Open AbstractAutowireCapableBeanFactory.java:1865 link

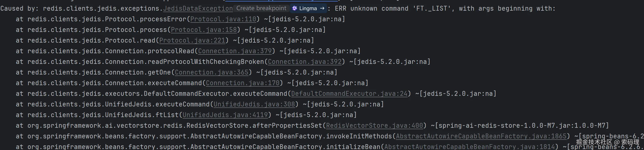481,136
